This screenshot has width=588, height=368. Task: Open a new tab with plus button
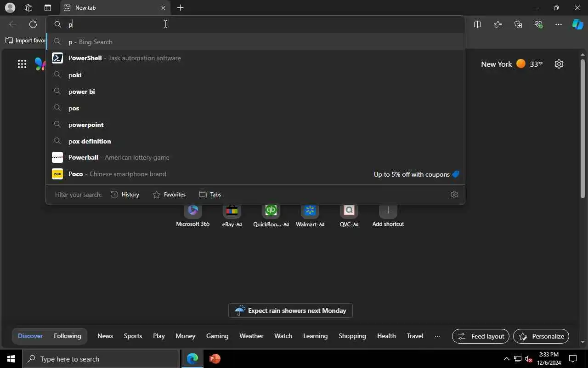tap(181, 8)
